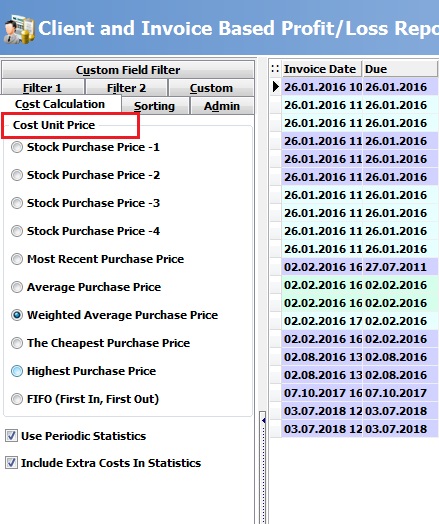
Task: Sort by Invoice Date column header
Action: click(x=321, y=69)
